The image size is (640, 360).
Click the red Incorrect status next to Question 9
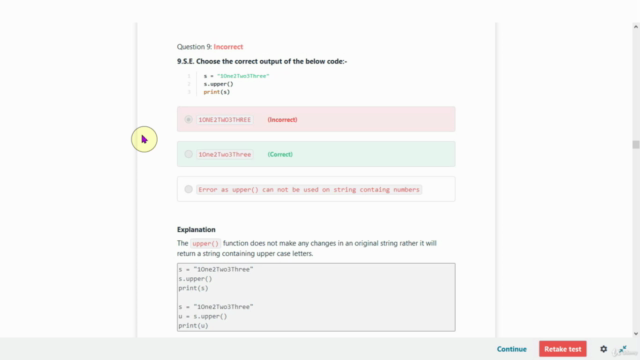pos(228,47)
